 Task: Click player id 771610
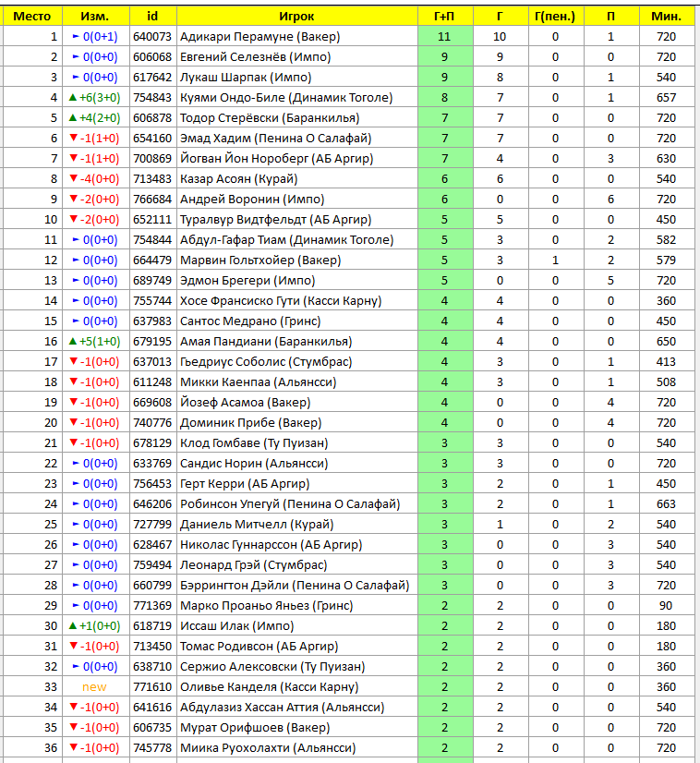[152, 686]
